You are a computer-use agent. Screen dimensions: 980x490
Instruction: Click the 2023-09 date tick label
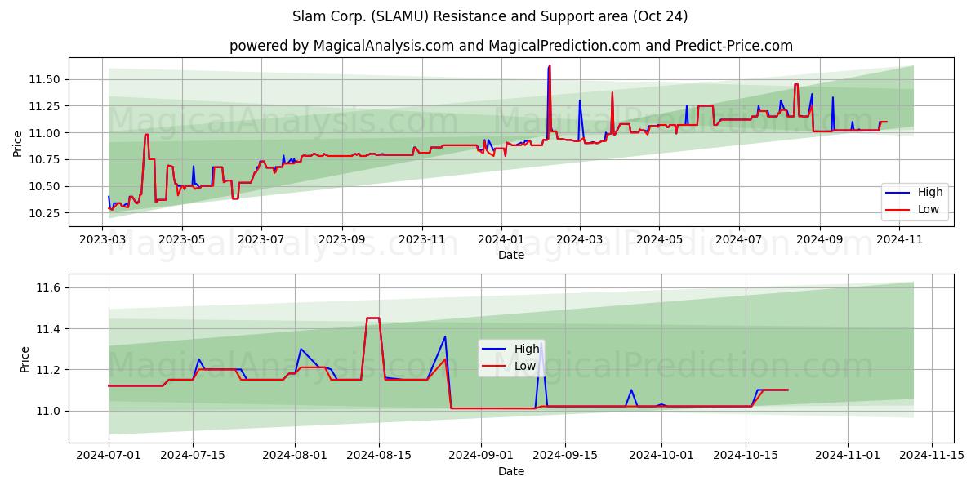(342, 240)
